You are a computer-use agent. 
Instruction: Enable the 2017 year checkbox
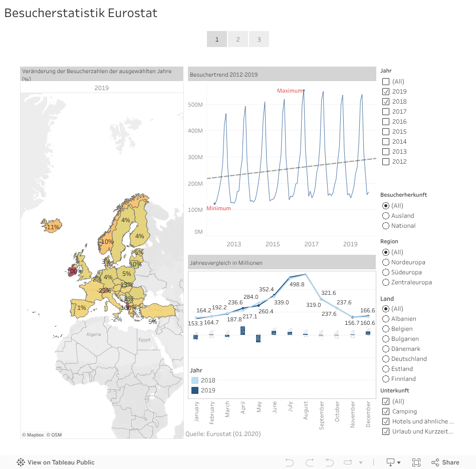(385, 112)
